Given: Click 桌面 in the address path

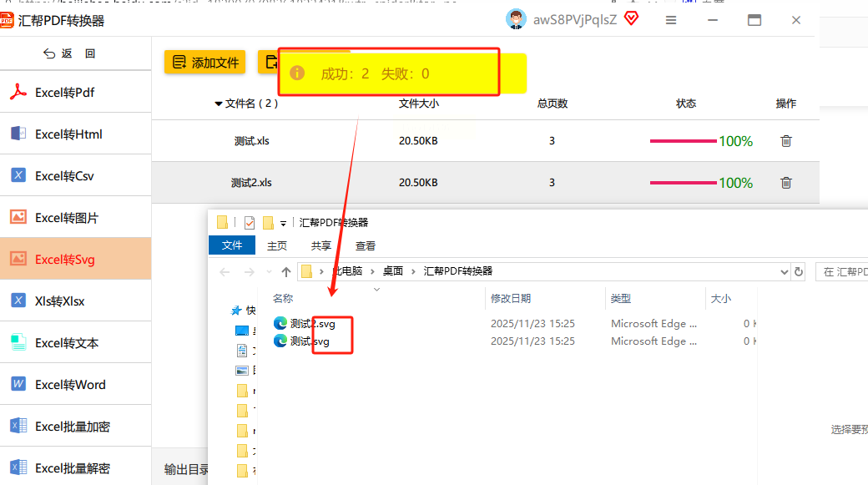Looking at the screenshot, I should [x=393, y=270].
